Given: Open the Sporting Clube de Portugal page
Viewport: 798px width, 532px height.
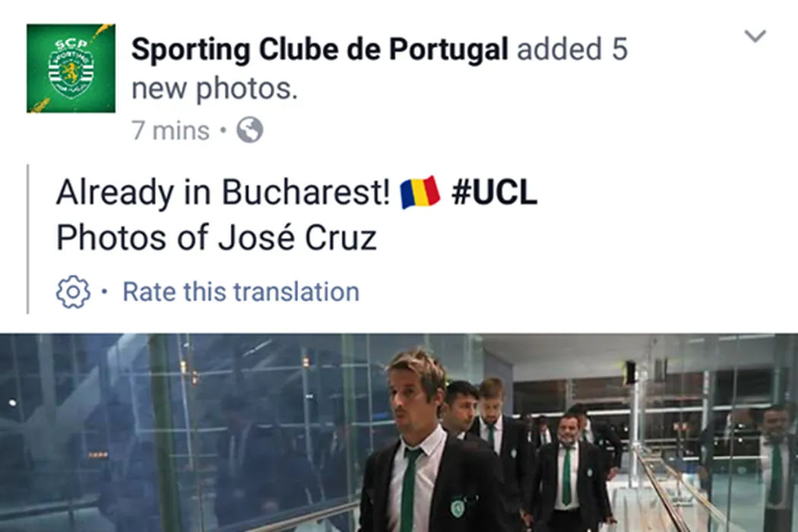Looking at the screenshot, I should pos(319,50).
